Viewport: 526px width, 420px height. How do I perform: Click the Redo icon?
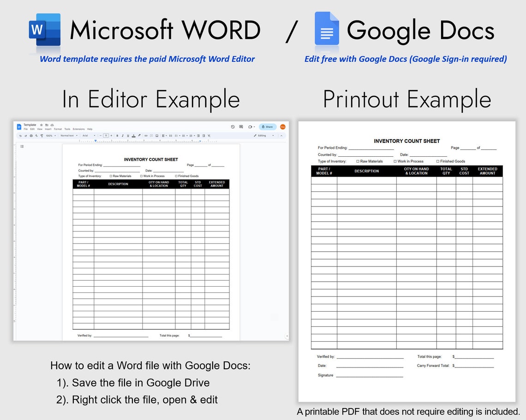pyautogui.click(x=26, y=136)
